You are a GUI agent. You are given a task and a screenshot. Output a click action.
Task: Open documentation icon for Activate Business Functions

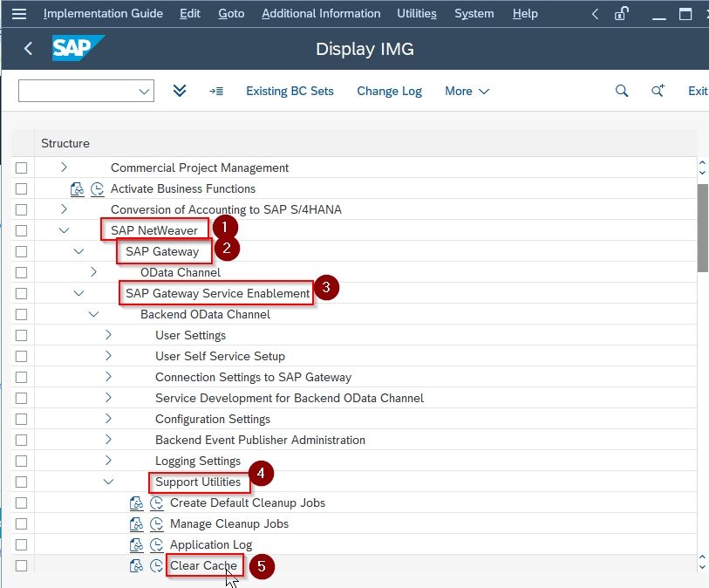77,188
